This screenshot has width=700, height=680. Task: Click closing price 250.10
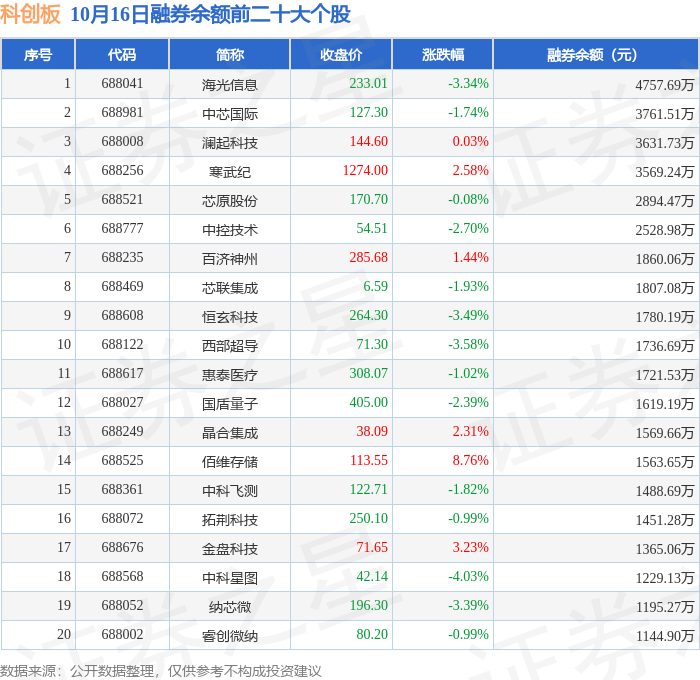(368, 519)
